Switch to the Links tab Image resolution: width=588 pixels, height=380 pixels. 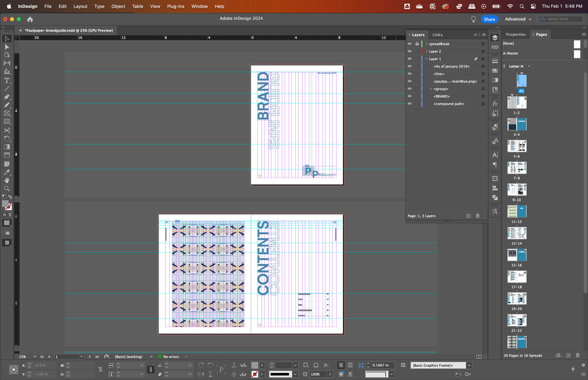[437, 35]
